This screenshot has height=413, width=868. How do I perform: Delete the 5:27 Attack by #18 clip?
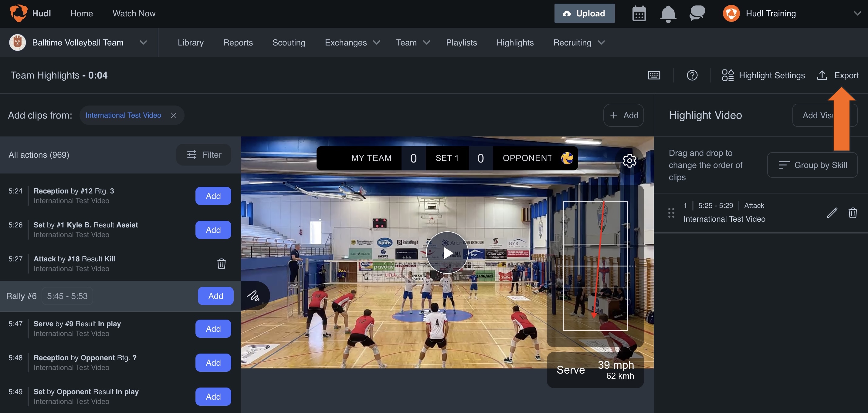(221, 264)
